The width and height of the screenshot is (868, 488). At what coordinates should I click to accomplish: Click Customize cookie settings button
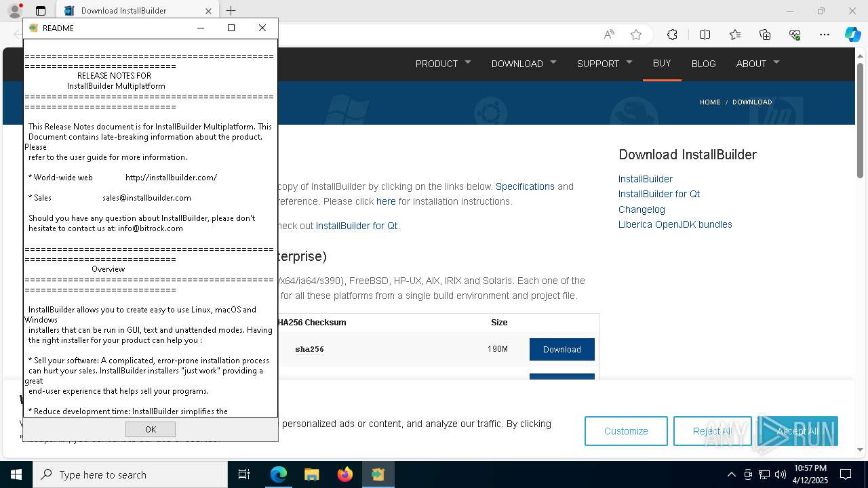[626, 431]
